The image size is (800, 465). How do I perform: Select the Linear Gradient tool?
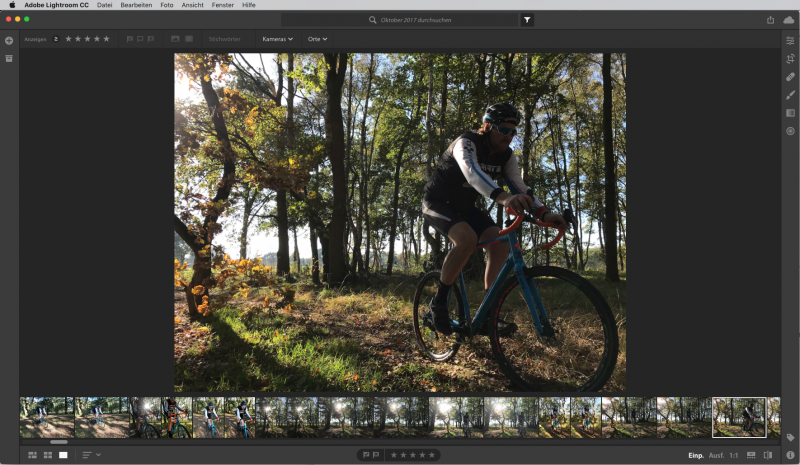(x=789, y=113)
